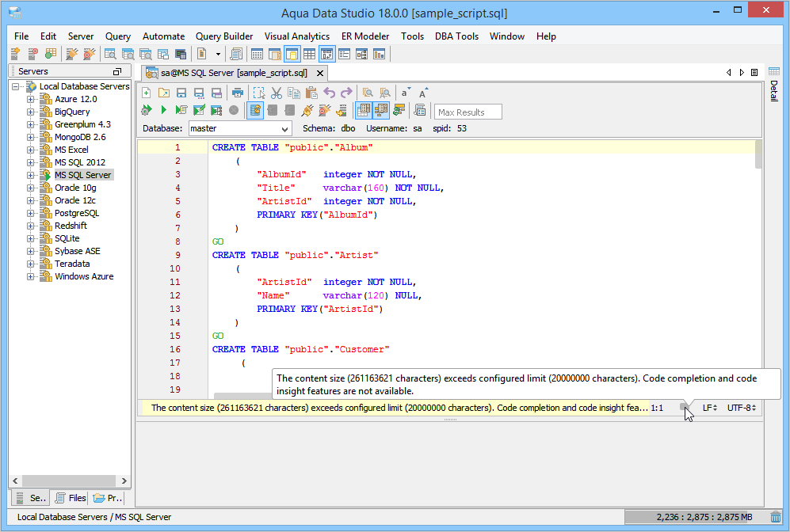
Task: Disconnect using the plug with red minus
Action: pos(324,110)
